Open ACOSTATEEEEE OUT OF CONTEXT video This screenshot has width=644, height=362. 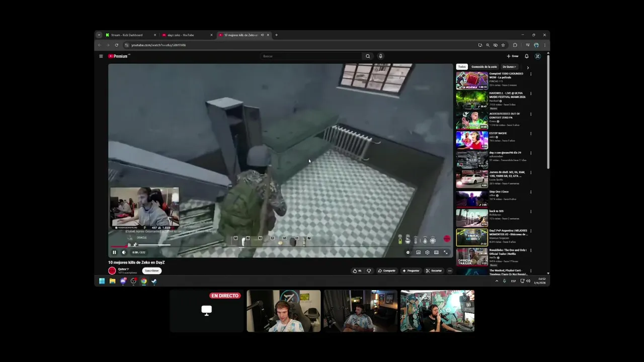[x=472, y=120]
